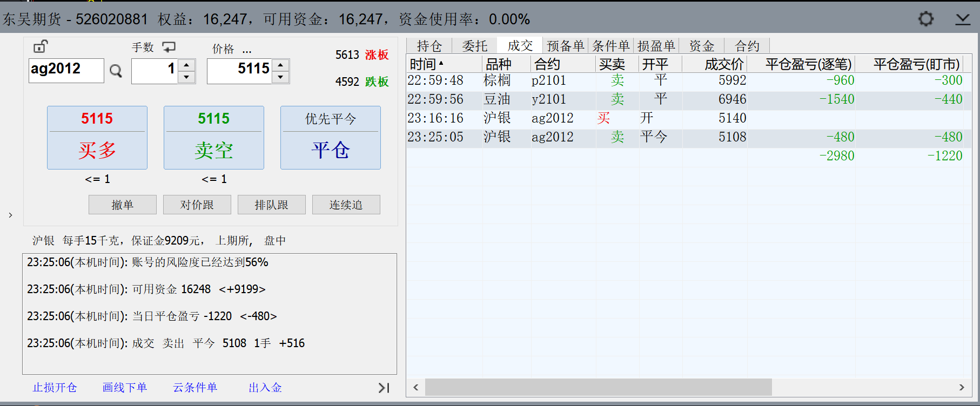Viewport: 980px width, 406px height.
Task: Click the 当日平仓盈亏 -1220 log message
Action: [x=152, y=316]
